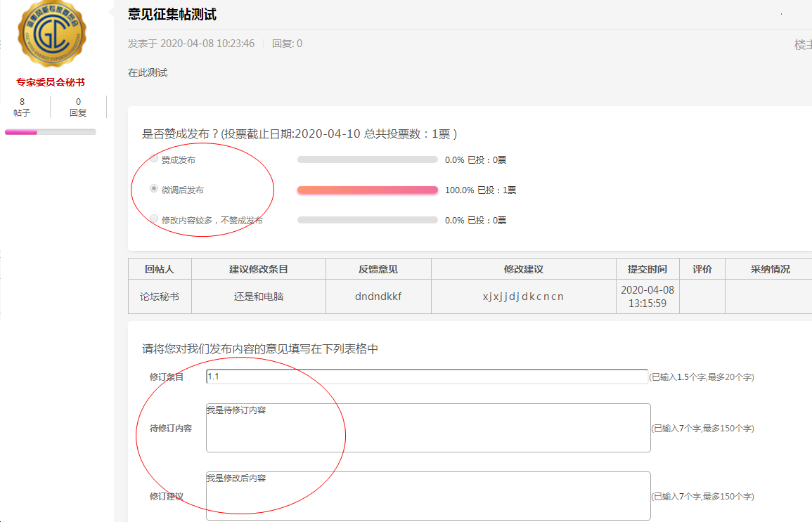This screenshot has width=812, height=522.
Task: Click the 楼主 label at top right
Action: pos(803,44)
